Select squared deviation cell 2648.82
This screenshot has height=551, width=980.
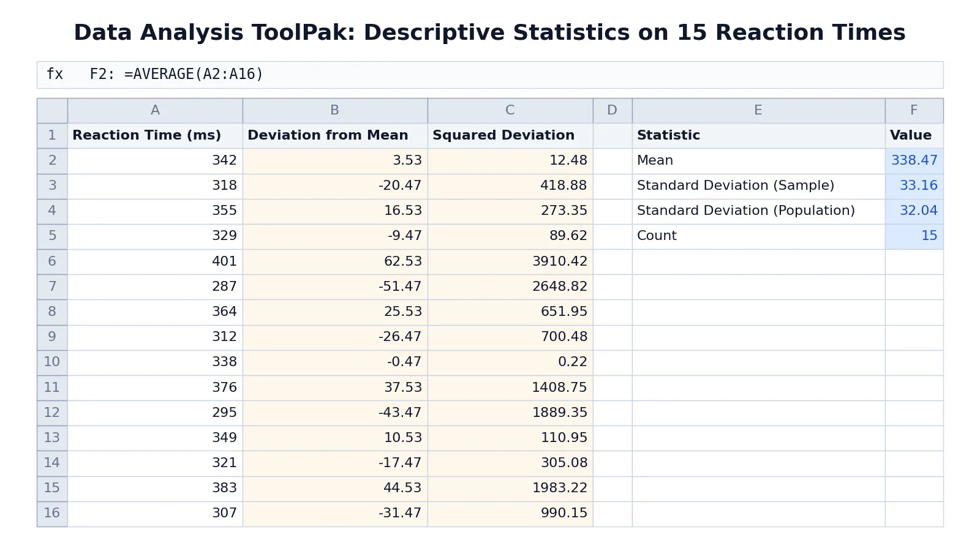click(x=510, y=287)
